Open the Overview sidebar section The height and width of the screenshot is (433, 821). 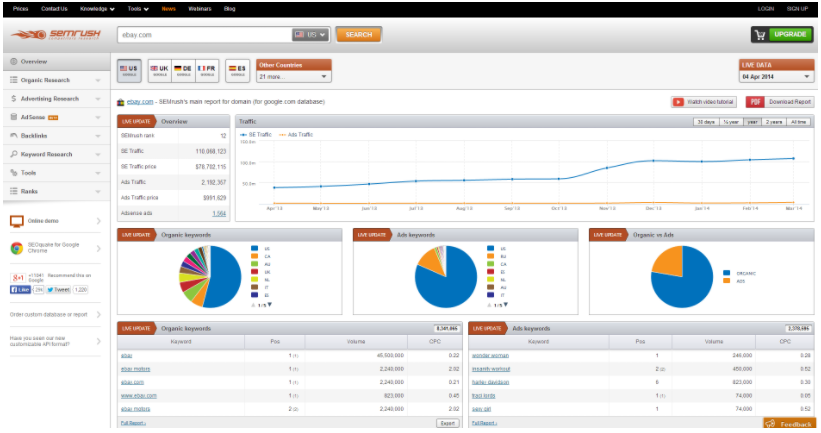tap(57, 62)
